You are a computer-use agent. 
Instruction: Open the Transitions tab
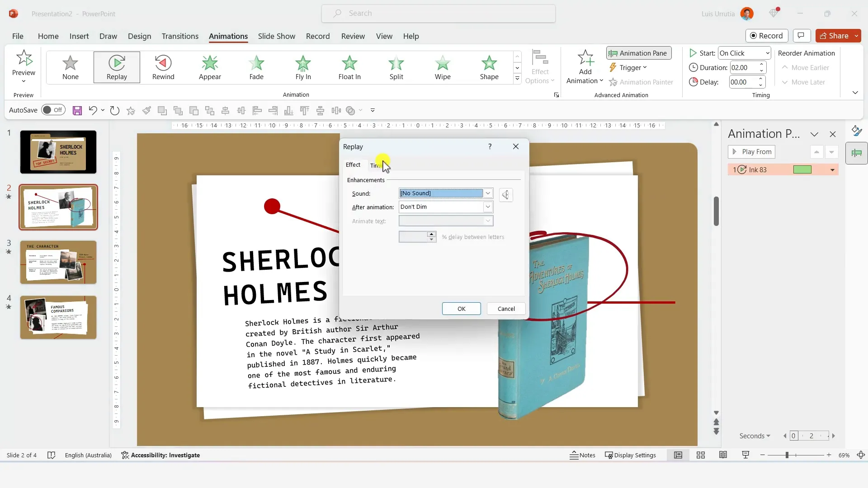[x=180, y=36]
